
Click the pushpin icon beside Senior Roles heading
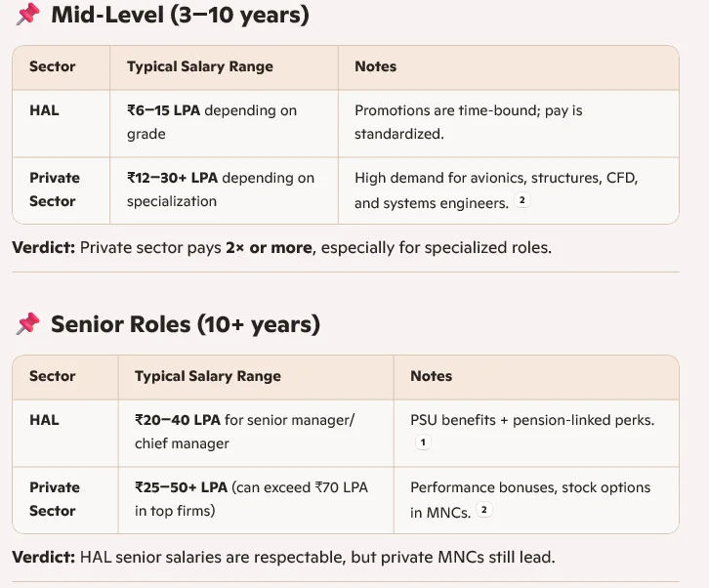tap(28, 324)
